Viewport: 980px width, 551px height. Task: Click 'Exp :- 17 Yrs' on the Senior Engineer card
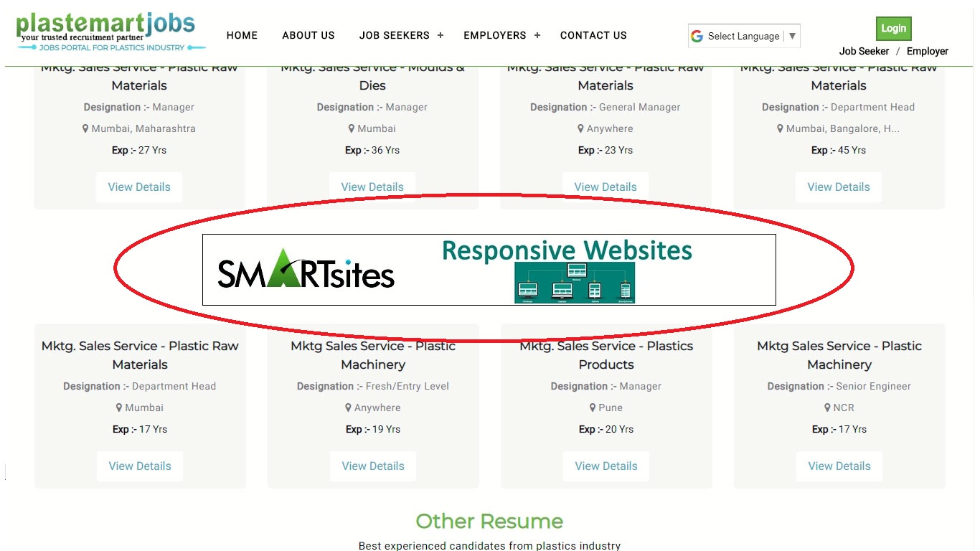839,429
